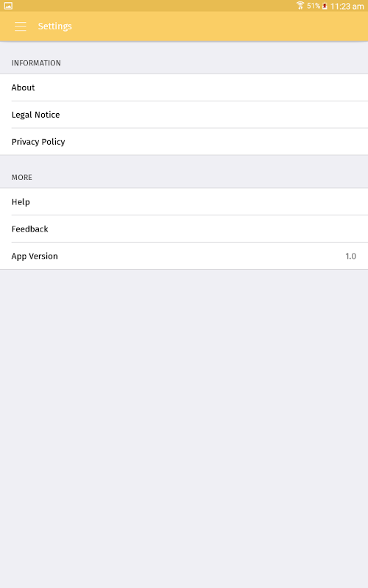Tap the picture notification icon in status bar
The height and width of the screenshot is (588, 368).
coord(8,6)
